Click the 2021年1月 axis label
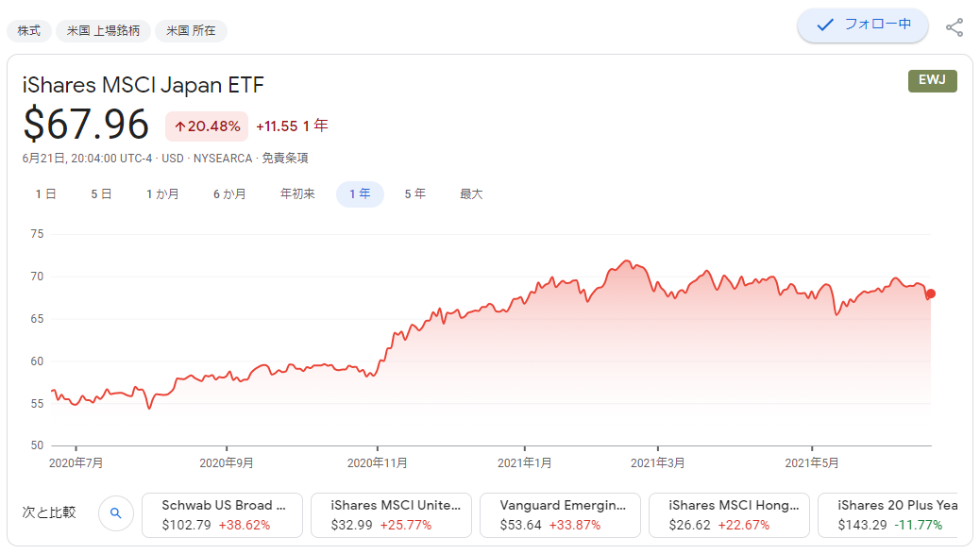980x554 pixels. click(x=524, y=463)
